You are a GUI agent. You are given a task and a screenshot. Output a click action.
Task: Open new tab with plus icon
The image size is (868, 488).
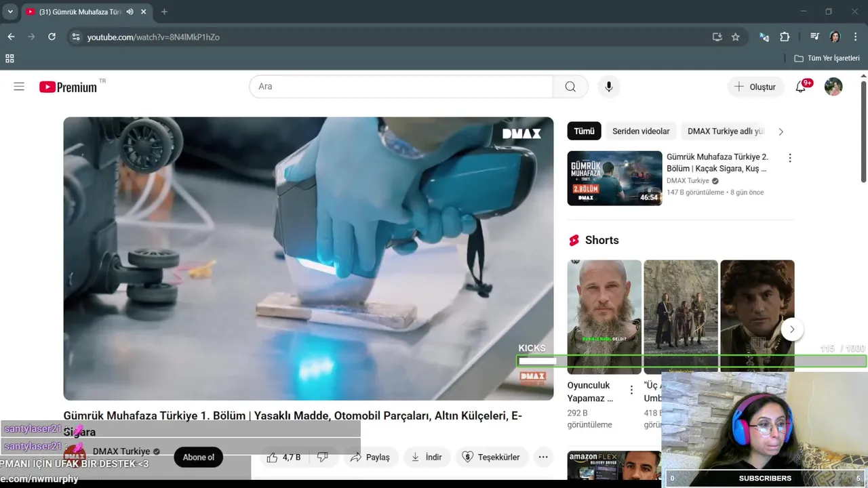pos(164,12)
